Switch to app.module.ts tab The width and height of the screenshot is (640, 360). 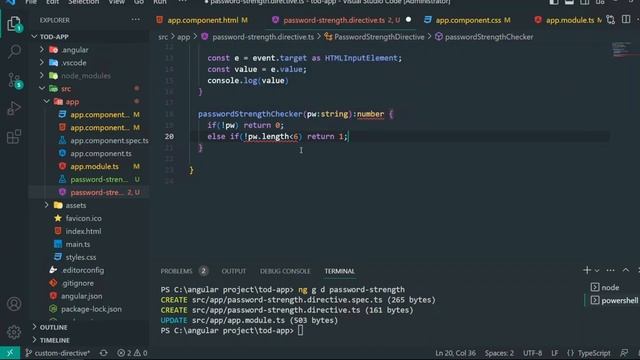pyautogui.click(x=569, y=20)
